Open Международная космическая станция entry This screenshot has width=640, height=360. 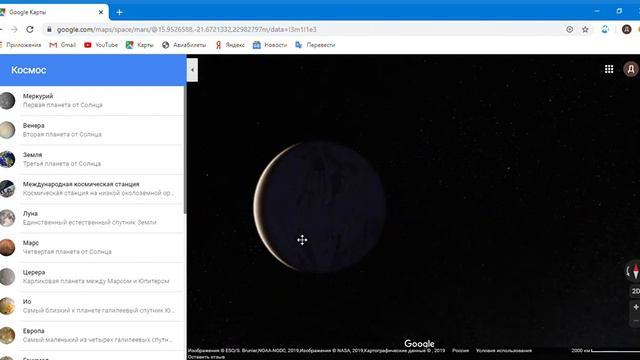92,189
